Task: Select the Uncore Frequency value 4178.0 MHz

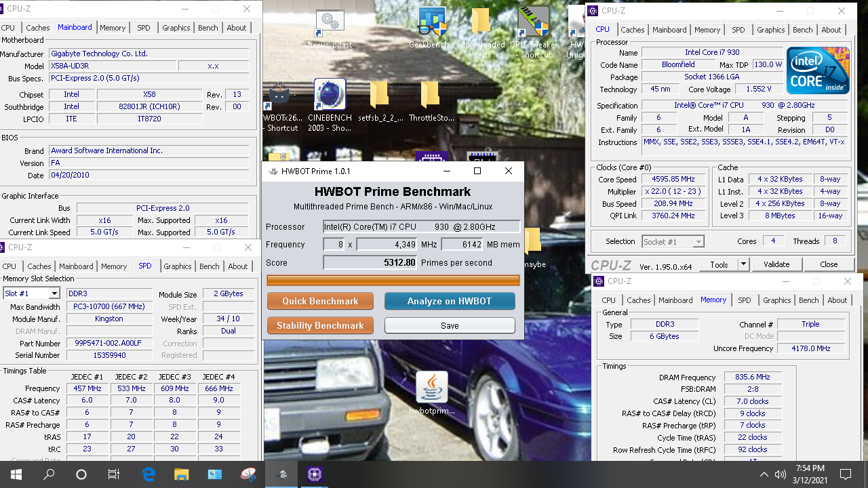Action: click(x=810, y=348)
